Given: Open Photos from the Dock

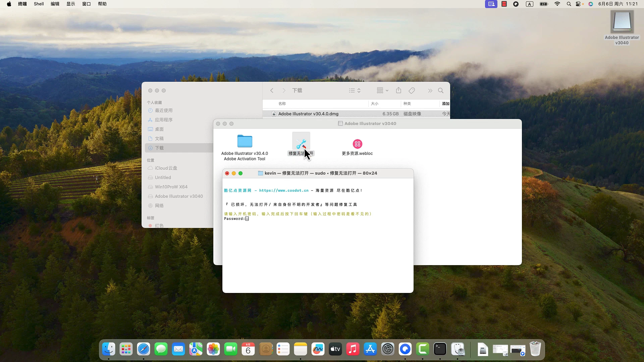Looking at the screenshot, I should pyautogui.click(x=213, y=349).
